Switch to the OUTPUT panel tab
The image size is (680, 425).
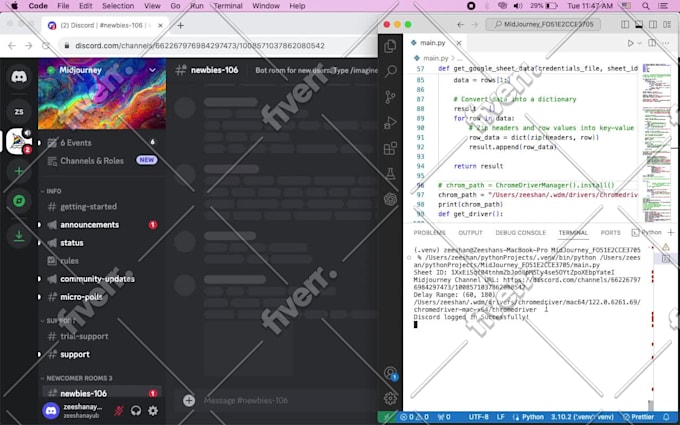(471, 233)
